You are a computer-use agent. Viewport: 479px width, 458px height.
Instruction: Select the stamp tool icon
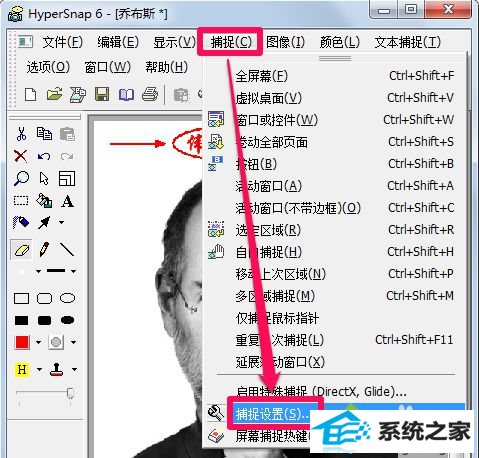56,369
